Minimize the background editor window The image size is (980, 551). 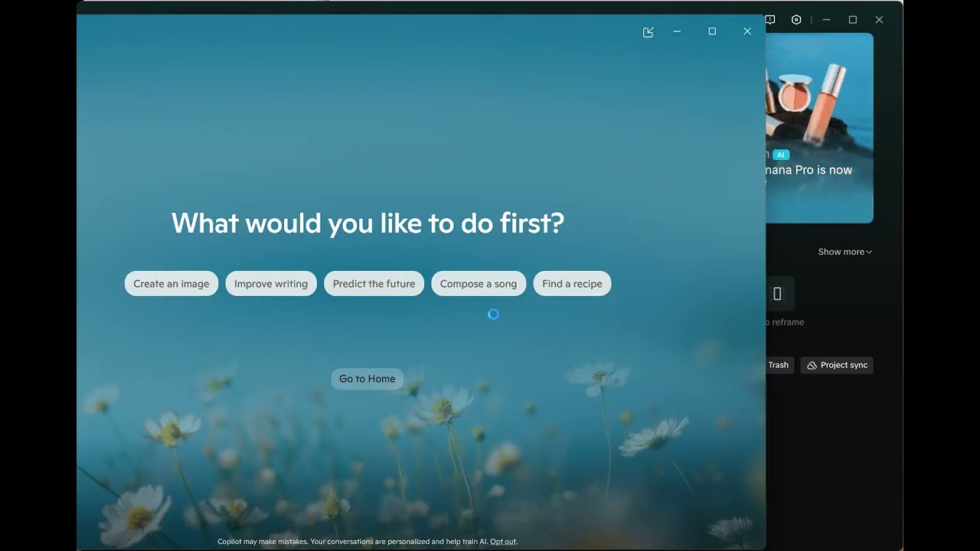[826, 20]
